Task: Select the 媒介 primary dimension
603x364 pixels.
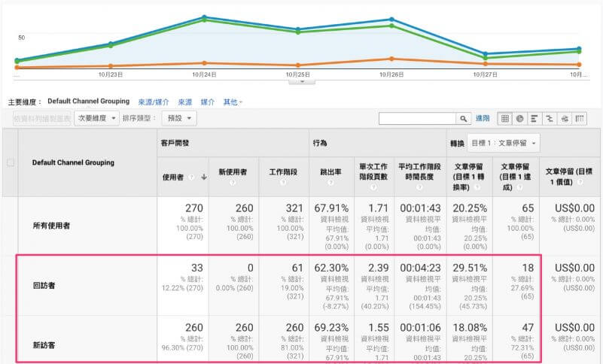Action: [207, 102]
